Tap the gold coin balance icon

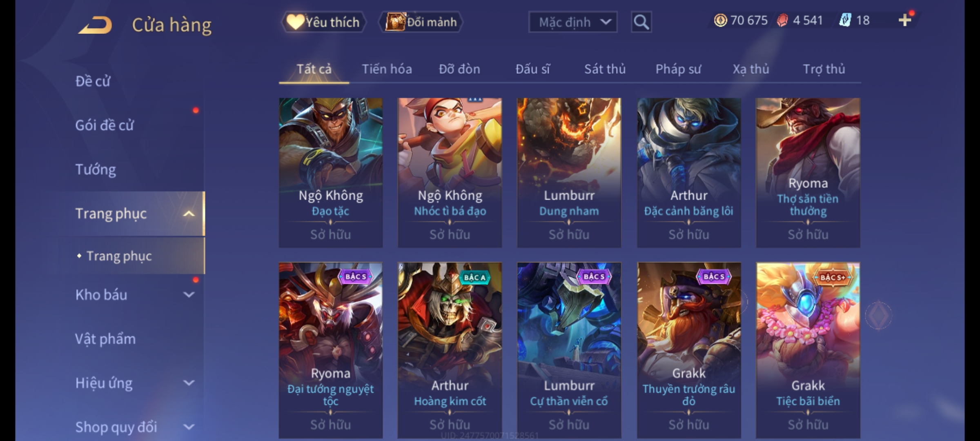tap(720, 20)
